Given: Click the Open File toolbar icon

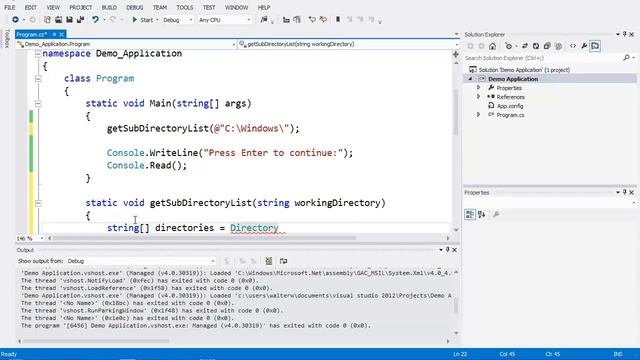Looking at the screenshot, I should [x=58, y=20].
